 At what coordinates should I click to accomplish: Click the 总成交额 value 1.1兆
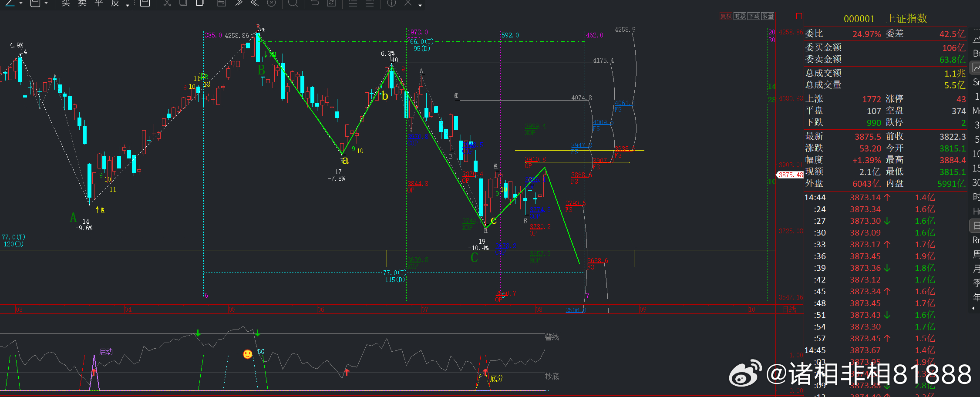coord(955,74)
